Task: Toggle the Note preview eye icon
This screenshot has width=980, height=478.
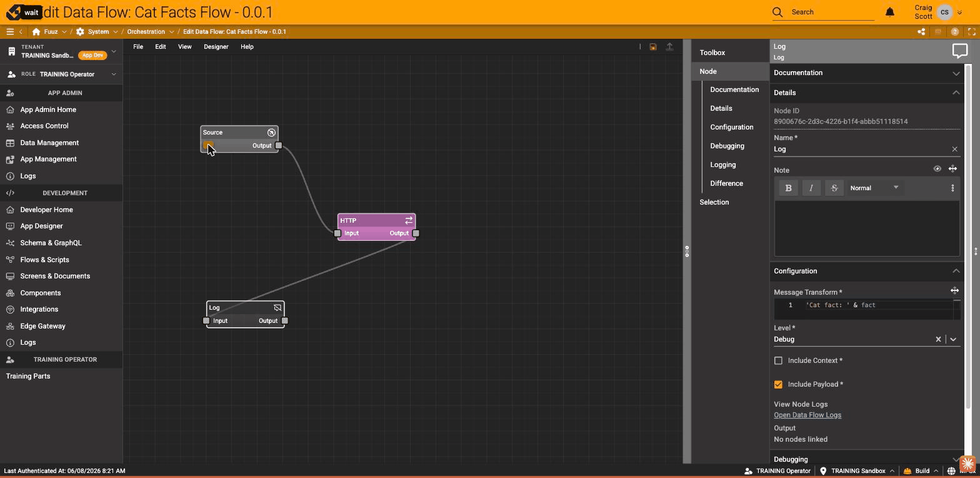Action: (x=937, y=169)
